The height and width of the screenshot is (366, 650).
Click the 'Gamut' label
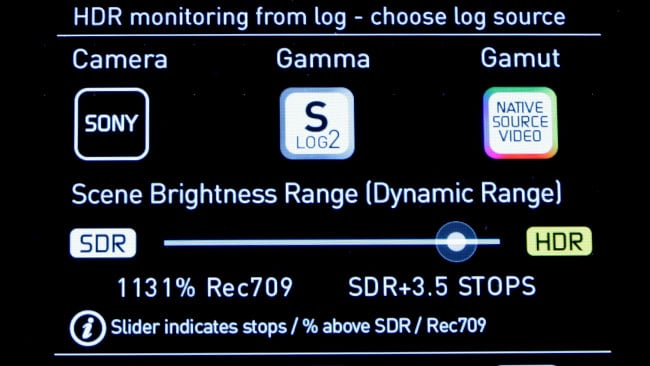click(x=520, y=58)
